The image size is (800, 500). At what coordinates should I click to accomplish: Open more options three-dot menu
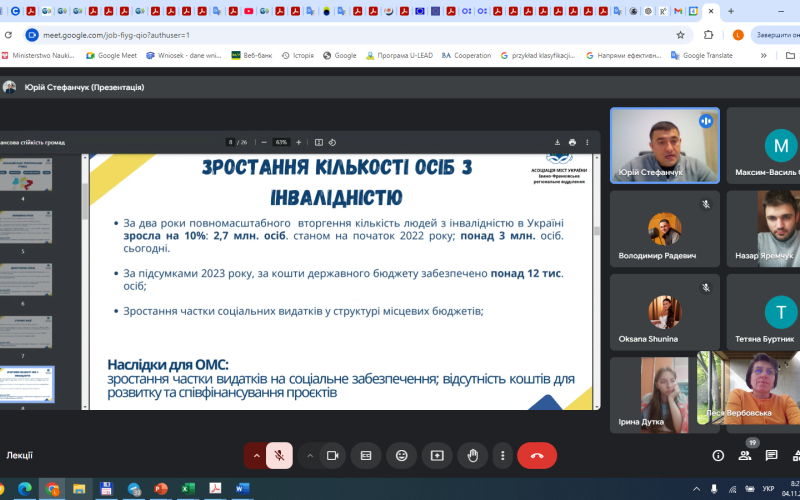503,456
